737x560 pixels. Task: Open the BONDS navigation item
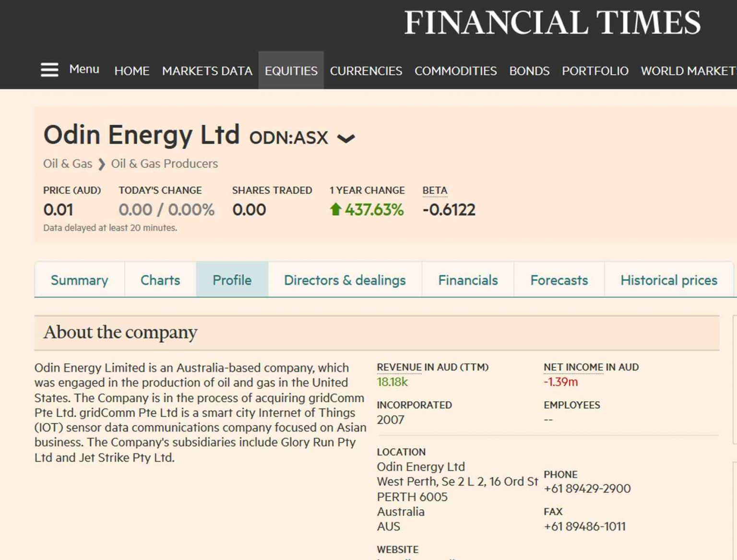529,71
